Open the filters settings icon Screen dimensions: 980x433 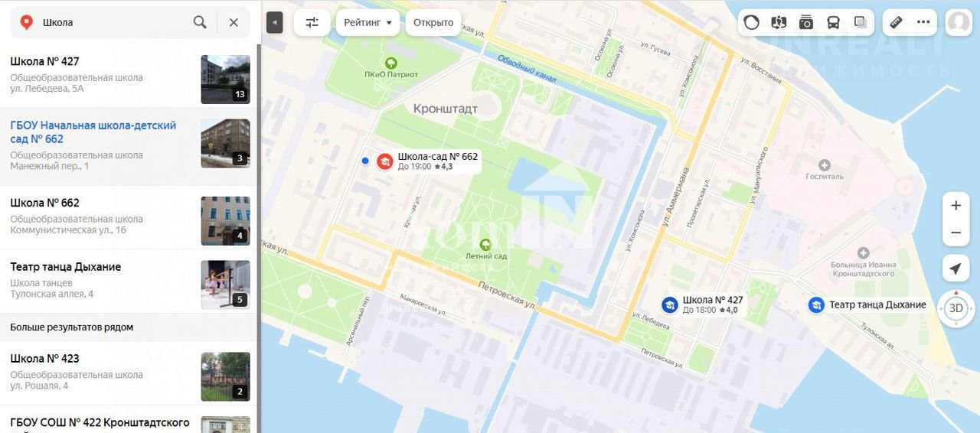(x=312, y=22)
